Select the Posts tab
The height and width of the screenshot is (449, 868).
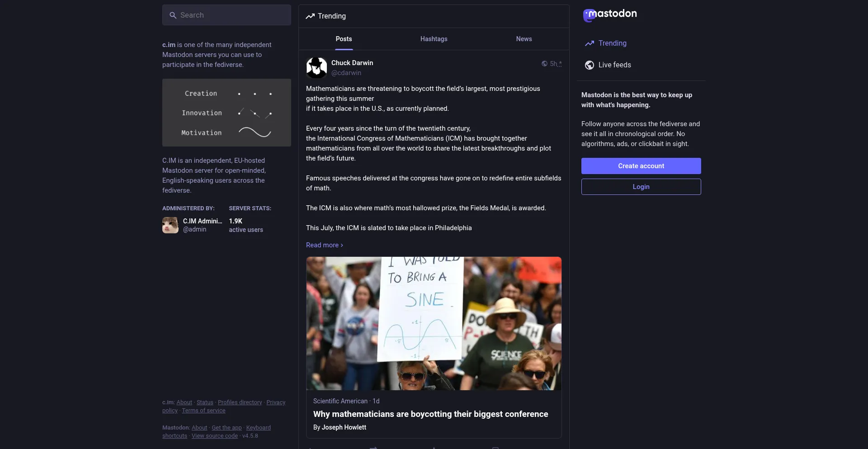[x=344, y=39]
